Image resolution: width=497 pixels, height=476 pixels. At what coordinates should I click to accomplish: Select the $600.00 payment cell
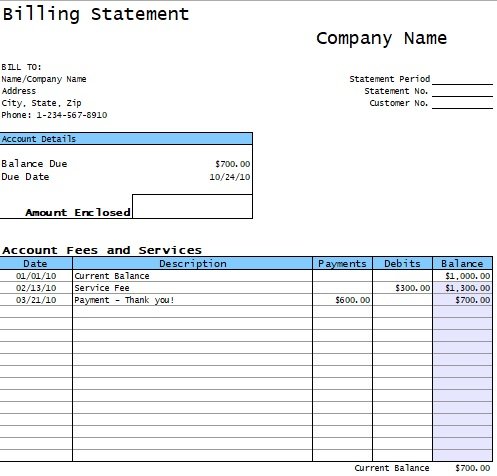[x=342, y=300]
